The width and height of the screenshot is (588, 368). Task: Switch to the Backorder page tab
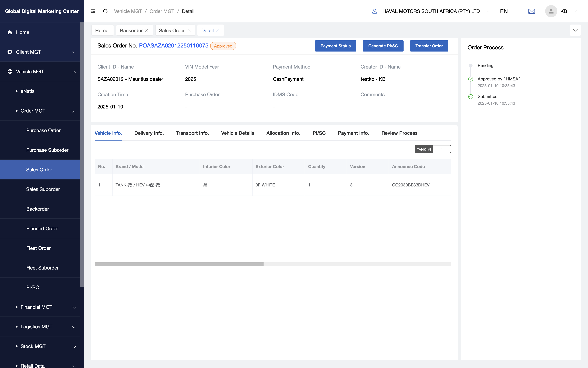pyautogui.click(x=131, y=30)
